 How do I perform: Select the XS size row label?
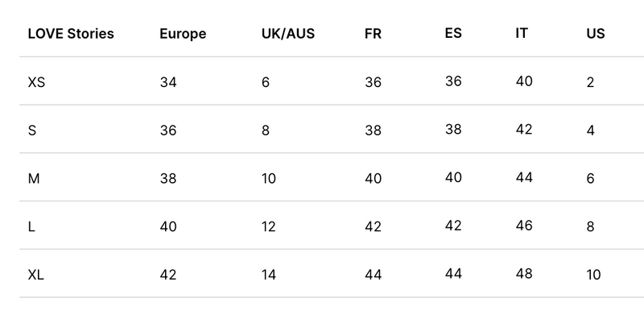36,82
